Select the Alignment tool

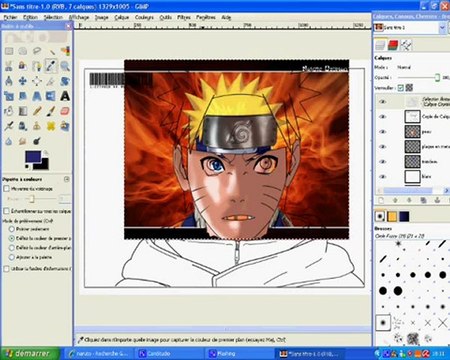click(37, 81)
